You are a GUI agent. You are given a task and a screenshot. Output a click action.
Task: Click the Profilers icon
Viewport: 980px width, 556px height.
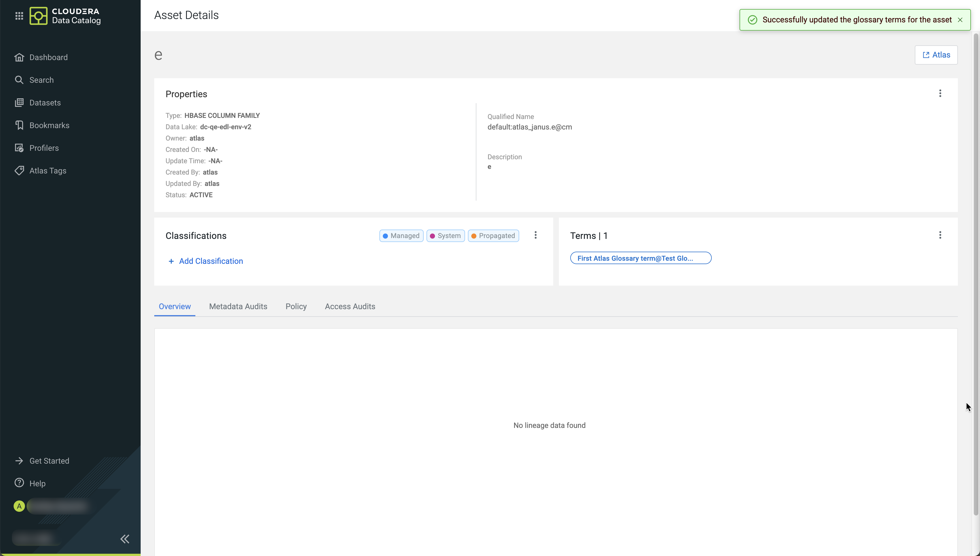19,148
